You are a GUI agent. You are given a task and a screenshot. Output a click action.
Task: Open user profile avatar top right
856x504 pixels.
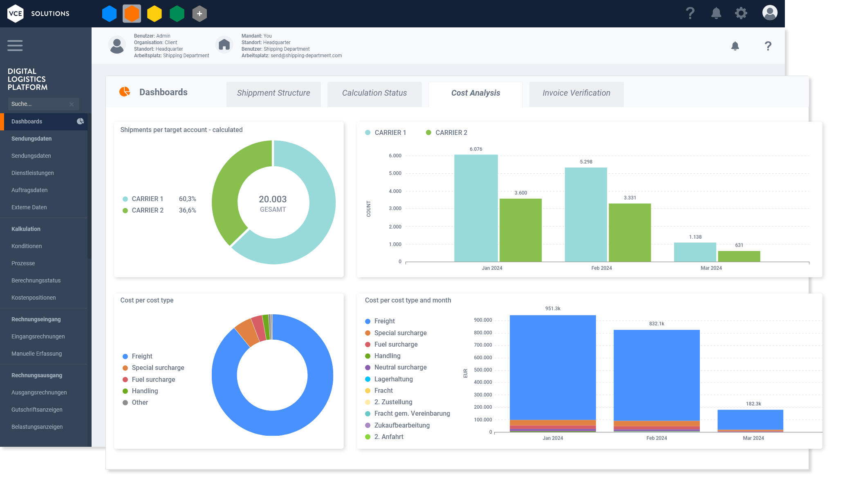[770, 13]
